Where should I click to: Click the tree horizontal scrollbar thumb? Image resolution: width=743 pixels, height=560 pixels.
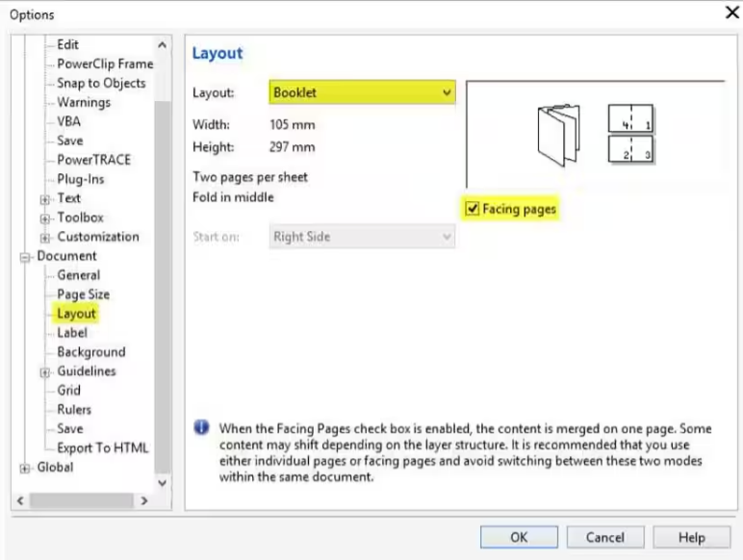(81, 500)
